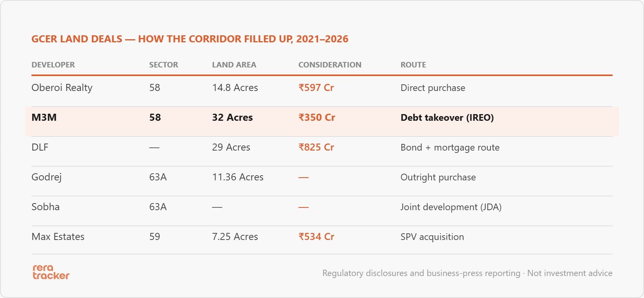Screen dimensions: 644x298
Task: Select the Debt takeover (IREO) route text
Action: (447, 118)
